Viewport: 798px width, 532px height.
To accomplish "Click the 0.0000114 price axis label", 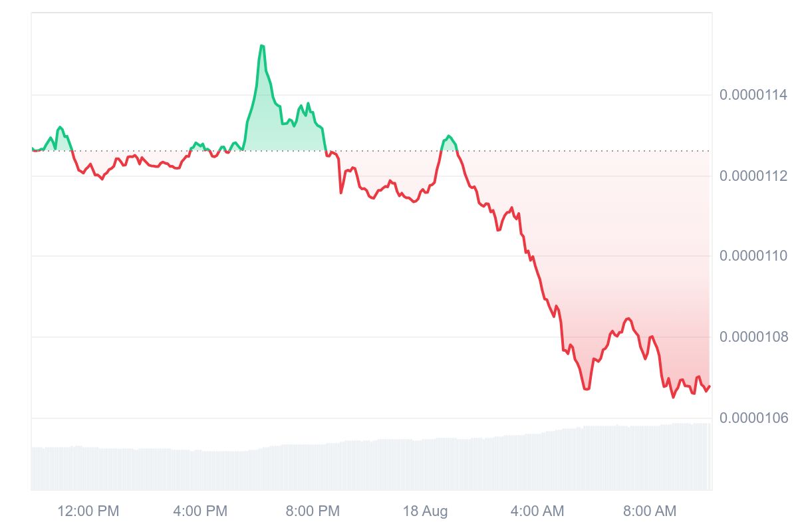I will [753, 95].
